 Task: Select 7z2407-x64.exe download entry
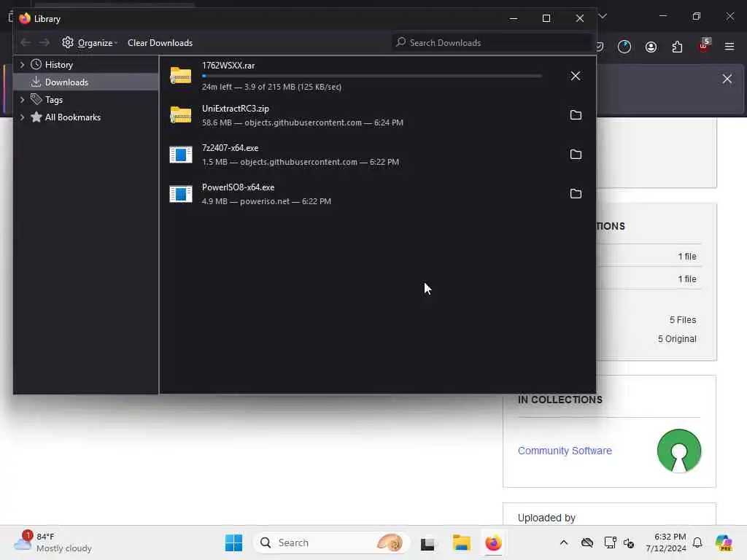[377, 155]
